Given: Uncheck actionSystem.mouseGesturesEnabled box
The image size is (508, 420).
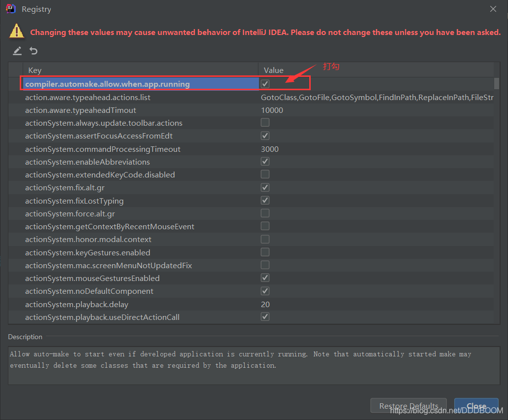Looking at the screenshot, I should (265, 278).
